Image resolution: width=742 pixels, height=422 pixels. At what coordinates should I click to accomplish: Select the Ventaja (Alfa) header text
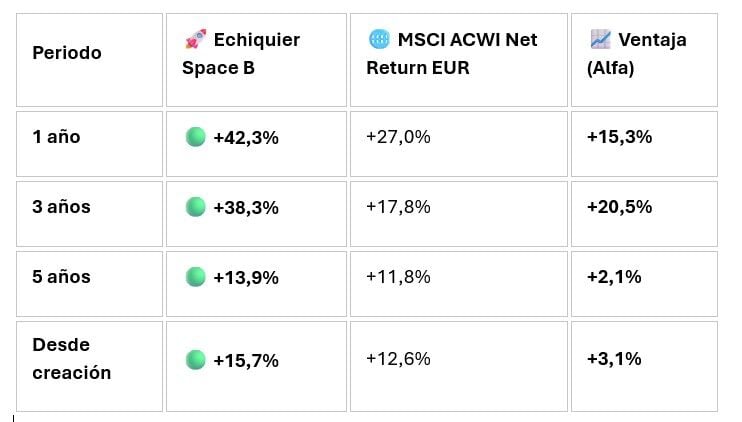(x=637, y=53)
